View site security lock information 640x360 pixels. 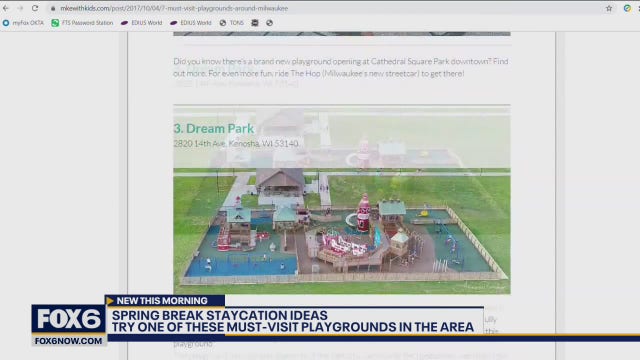[53, 8]
